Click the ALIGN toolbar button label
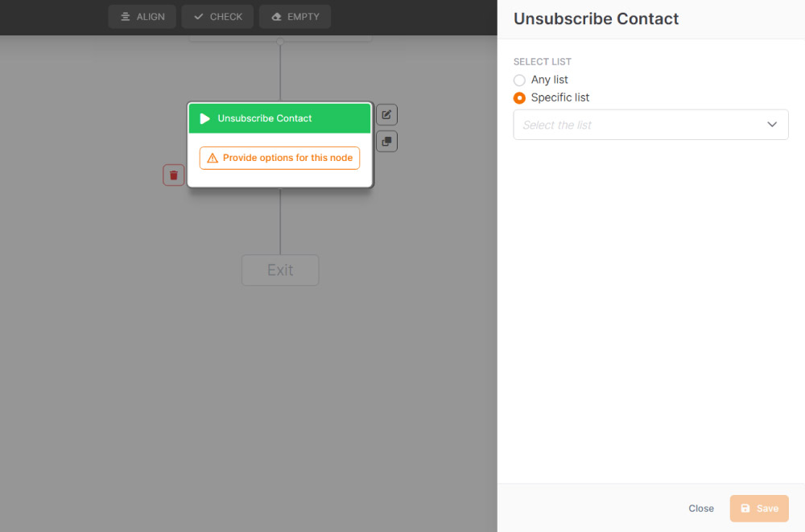805x532 pixels. [151, 17]
